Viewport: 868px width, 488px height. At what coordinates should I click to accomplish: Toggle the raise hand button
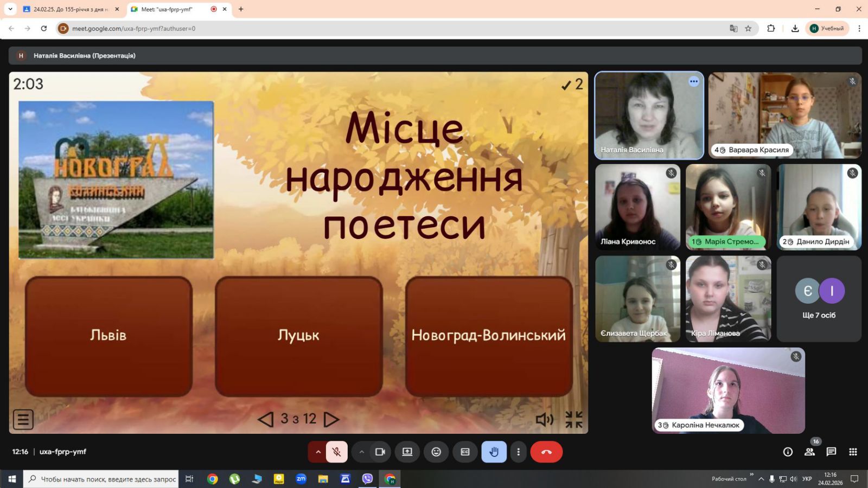[494, 452]
